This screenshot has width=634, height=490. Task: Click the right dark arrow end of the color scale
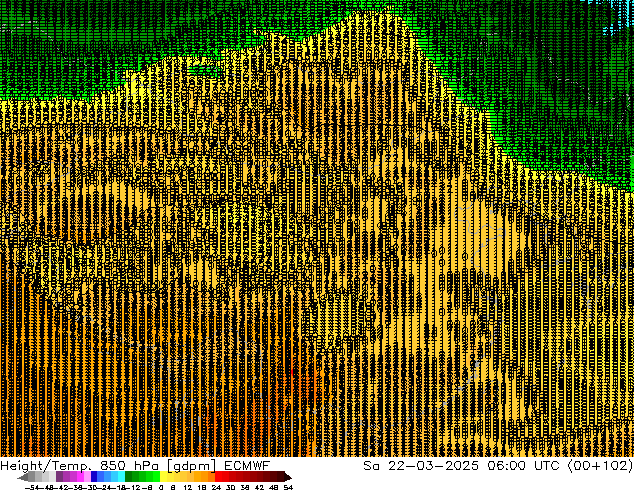pos(287,477)
